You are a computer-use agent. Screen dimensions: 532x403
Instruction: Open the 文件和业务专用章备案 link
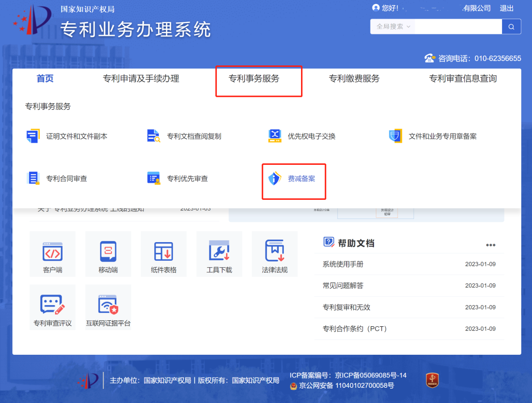coord(442,136)
